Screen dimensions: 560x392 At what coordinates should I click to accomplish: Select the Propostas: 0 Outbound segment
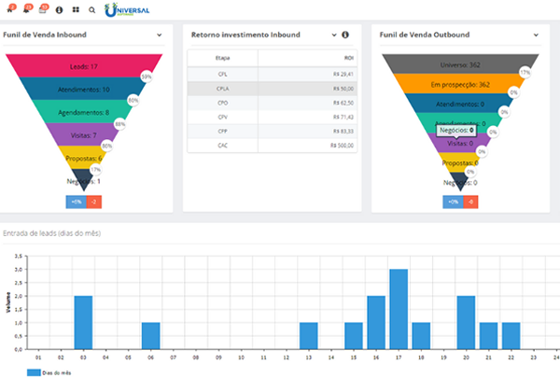460,162
